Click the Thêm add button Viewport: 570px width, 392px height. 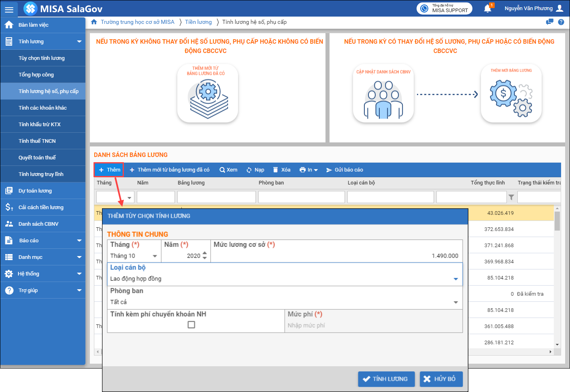109,170
